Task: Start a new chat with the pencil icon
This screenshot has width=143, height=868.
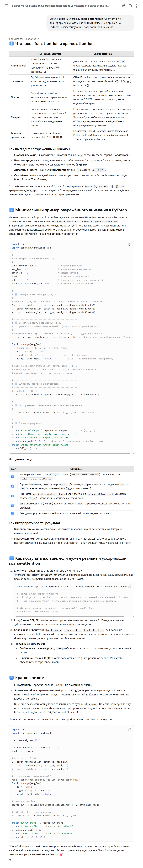Action: pyautogui.click(x=124, y=6)
